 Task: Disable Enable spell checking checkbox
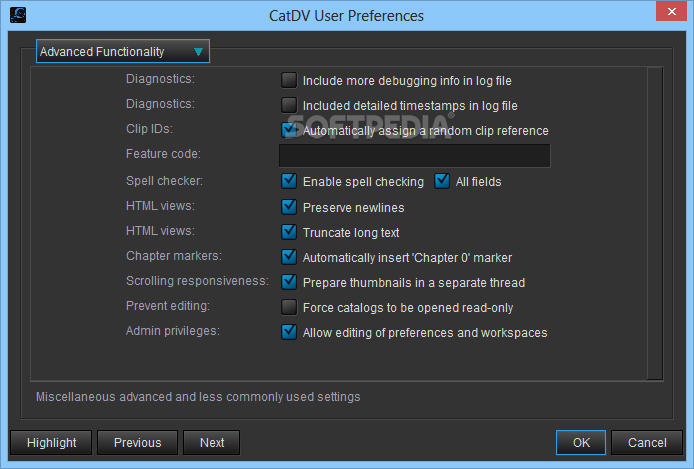tap(289, 181)
